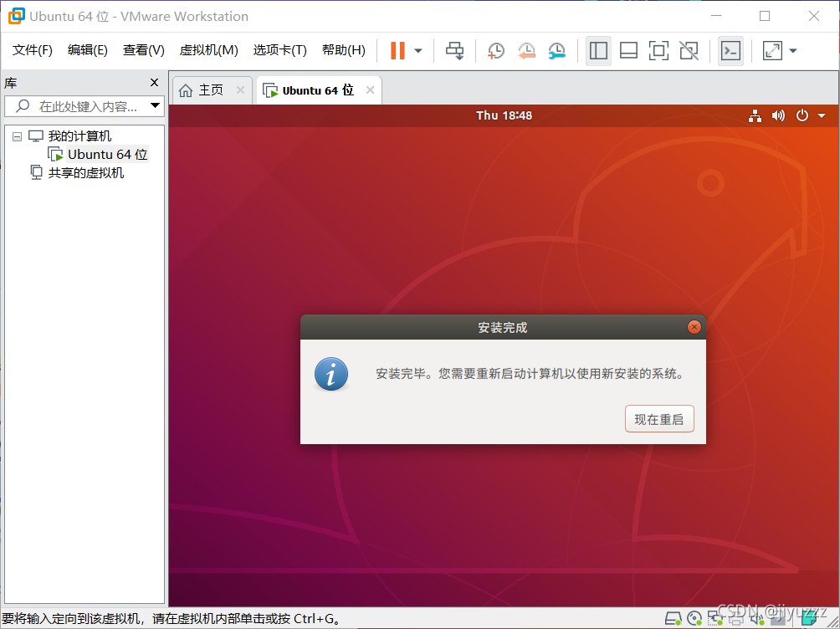Screen dimensions: 840x629
Task: Close the Ubuntu 64 位 tab
Action: [x=370, y=90]
